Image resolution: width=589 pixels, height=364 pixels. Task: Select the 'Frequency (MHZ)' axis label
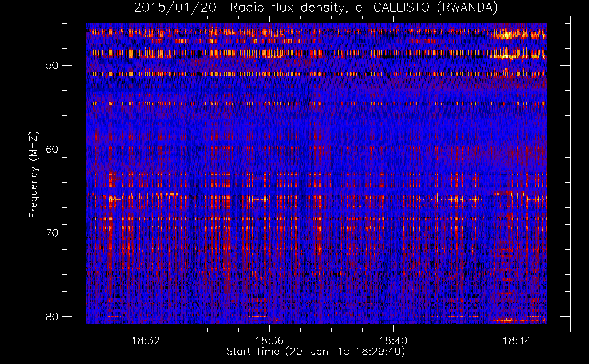tap(33, 175)
